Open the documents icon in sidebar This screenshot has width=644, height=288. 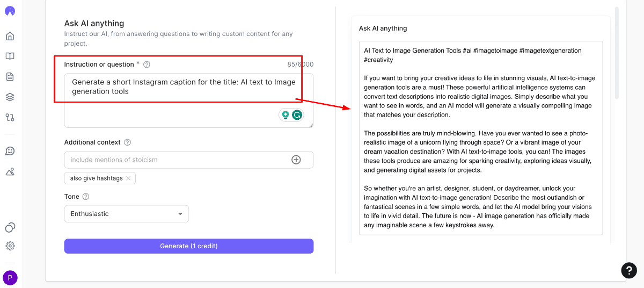(x=10, y=77)
